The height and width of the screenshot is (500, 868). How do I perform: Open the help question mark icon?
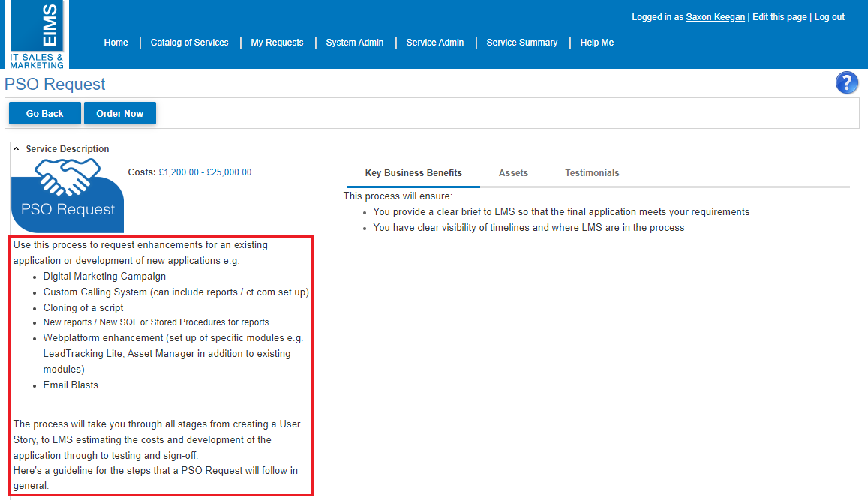[846, 83]
